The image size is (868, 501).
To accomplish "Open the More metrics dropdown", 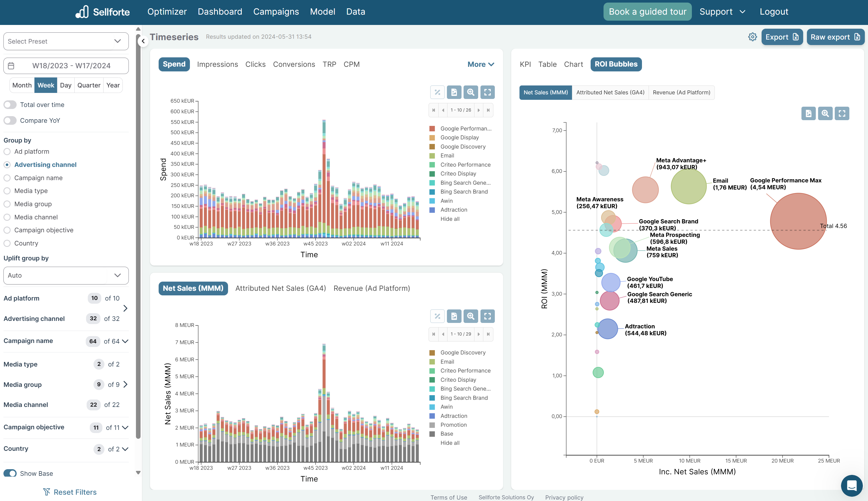I will [x=480, y=64].
